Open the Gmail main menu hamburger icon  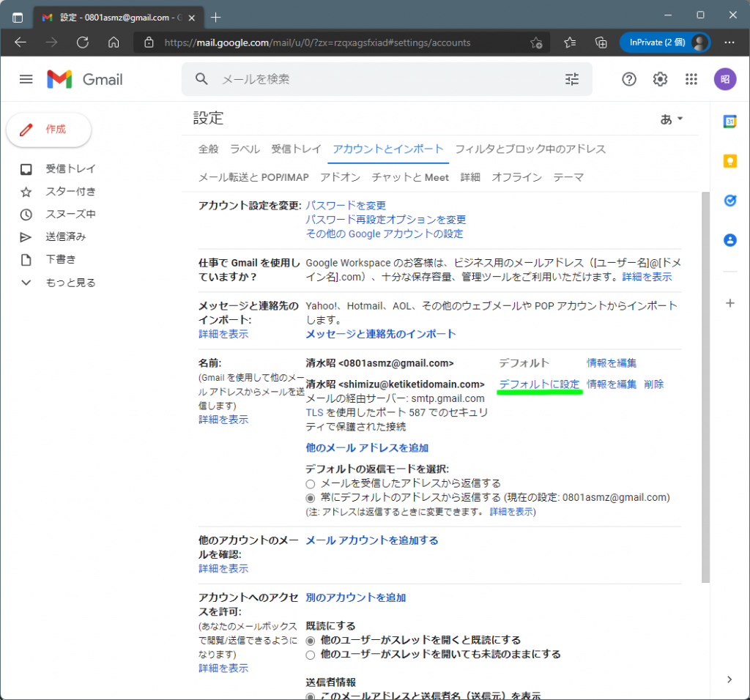tap(26, 79)
